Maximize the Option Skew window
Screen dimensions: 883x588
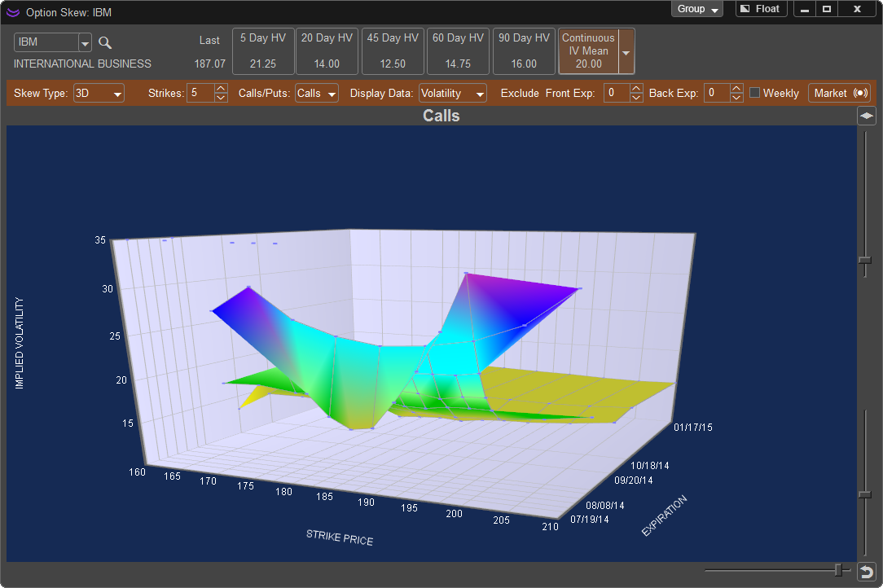pyautogui.click(x=827, y=9)
